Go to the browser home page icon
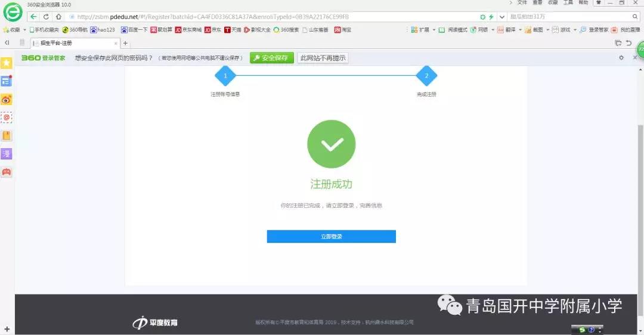 58,17
